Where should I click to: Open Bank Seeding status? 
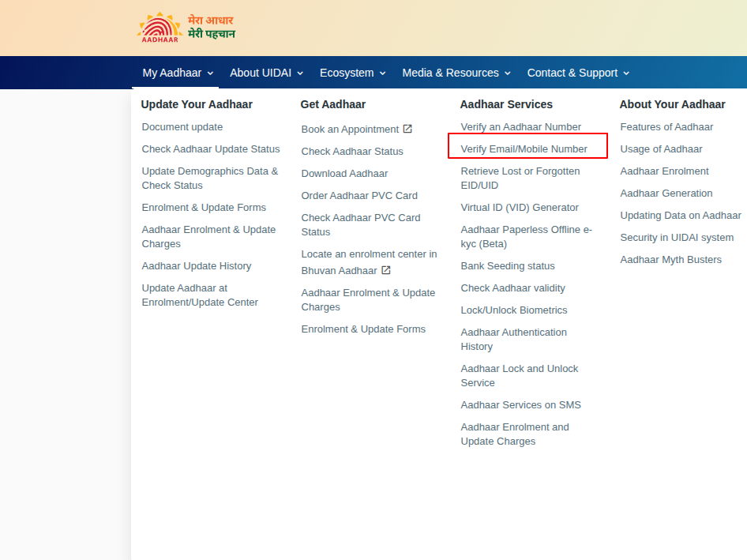[508, 266]
